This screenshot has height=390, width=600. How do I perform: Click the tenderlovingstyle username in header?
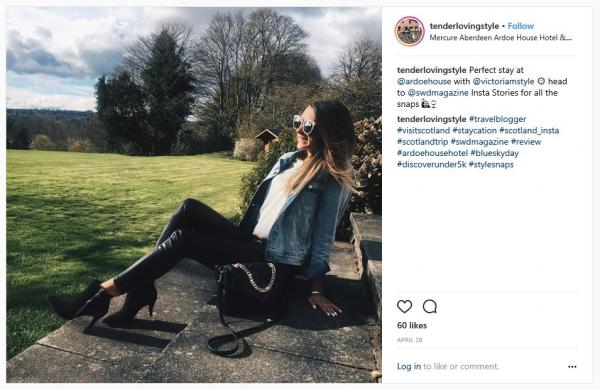[x=464, y=26]
